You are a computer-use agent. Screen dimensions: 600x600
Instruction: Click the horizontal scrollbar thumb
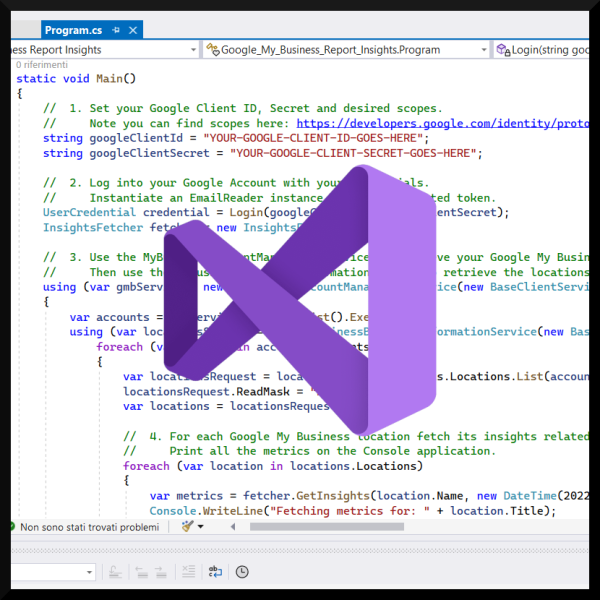coord(327,527)
